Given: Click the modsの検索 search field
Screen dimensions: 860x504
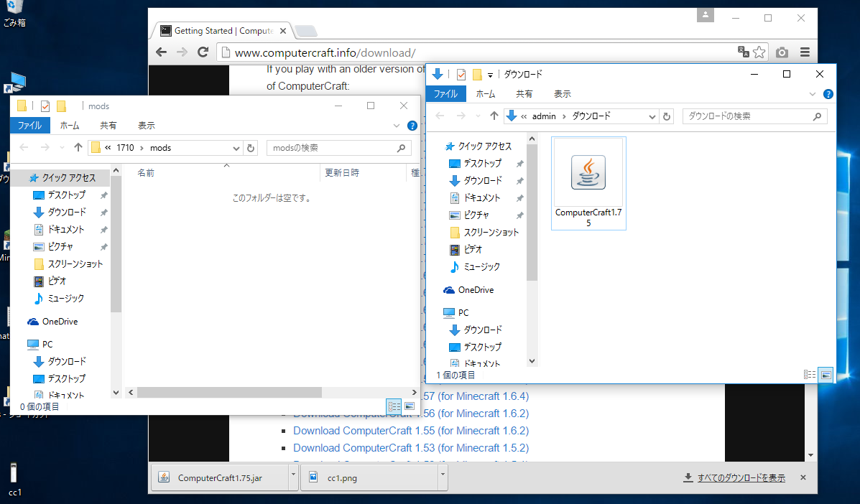Looking at the screenshot, I should pos(330,148).
